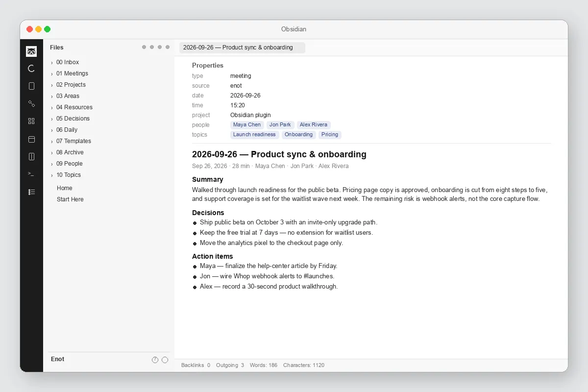The image size is (588, 392).
Task: Click the Summary heading
Action: [208, 179]
